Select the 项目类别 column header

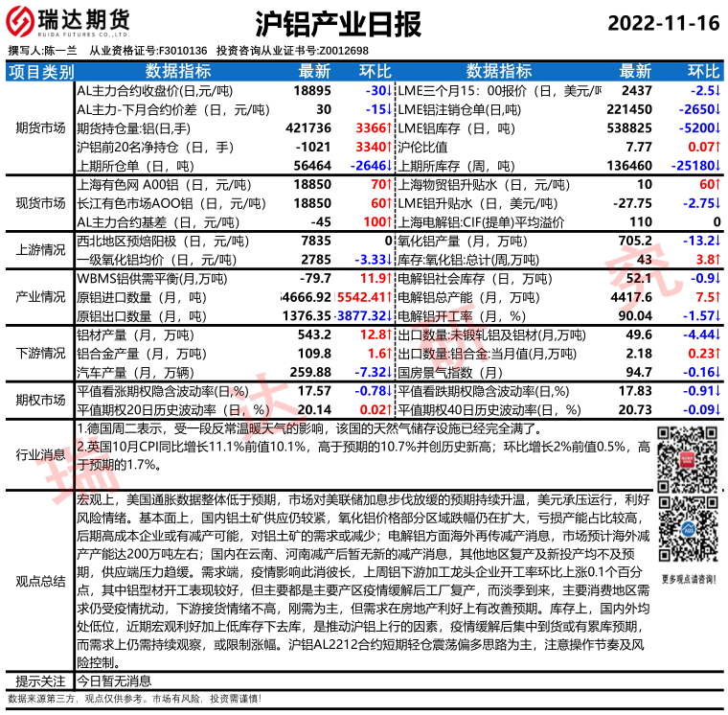tap(39, 71)
